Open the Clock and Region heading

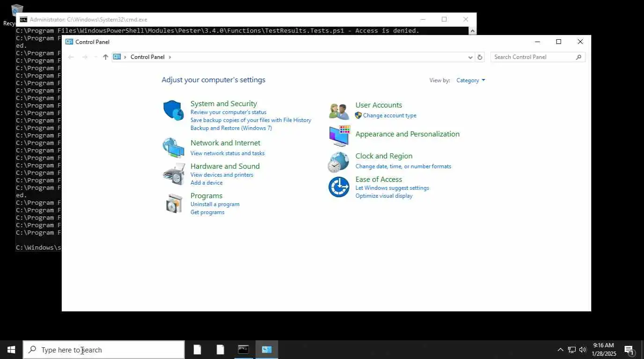tap(384, 156)
